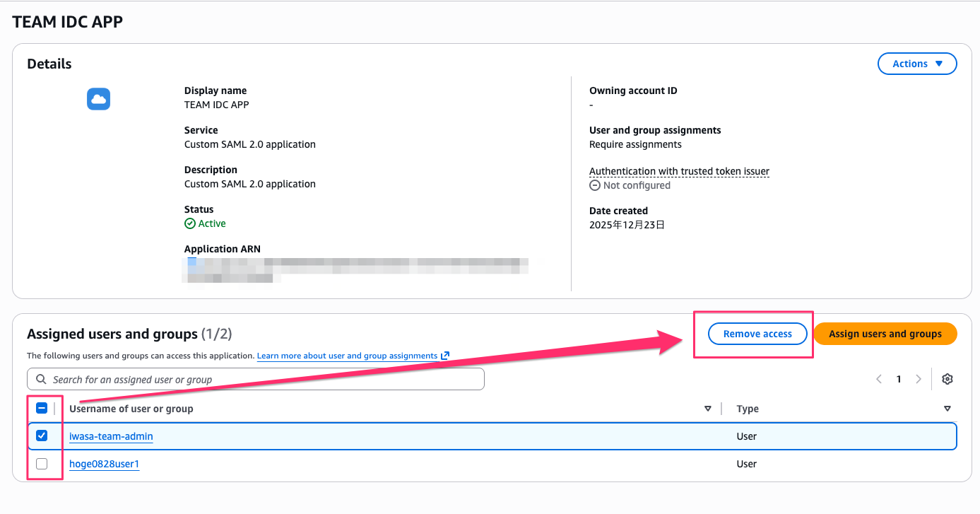
Task: Open the iwasa-team-admin user link
Action: 111,436
